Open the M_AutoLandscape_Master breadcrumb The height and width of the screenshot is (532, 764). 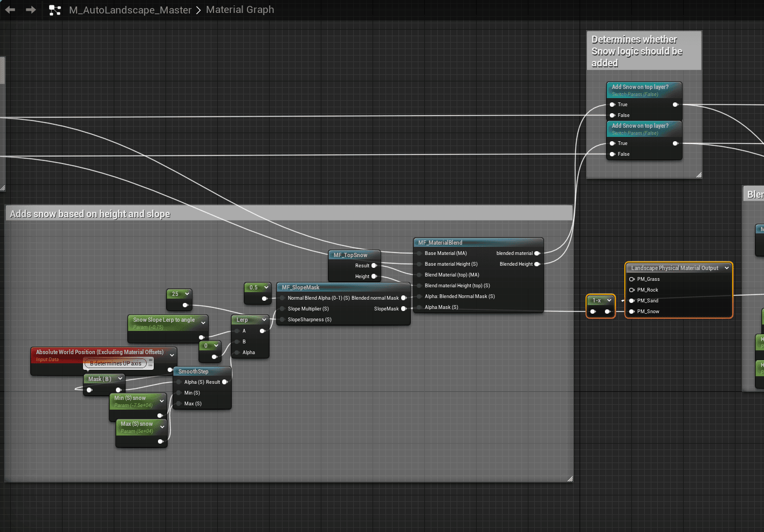(x=130, y=10)
